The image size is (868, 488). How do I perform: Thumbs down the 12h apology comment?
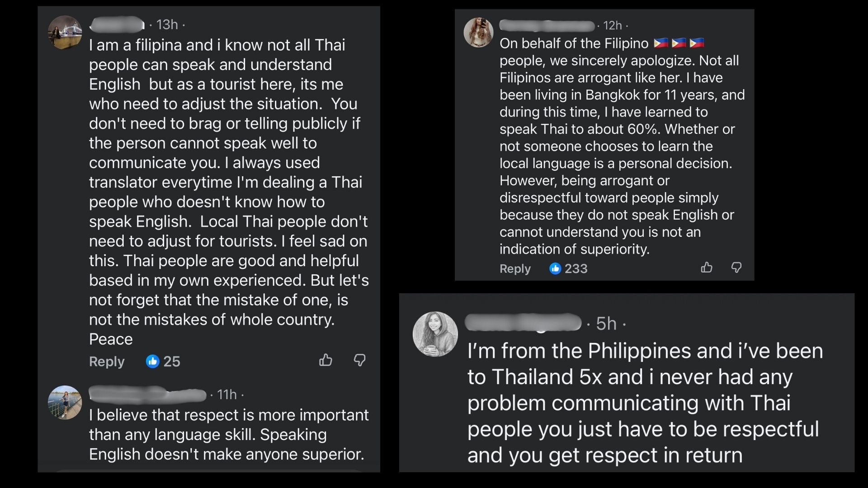pos(736,267)
